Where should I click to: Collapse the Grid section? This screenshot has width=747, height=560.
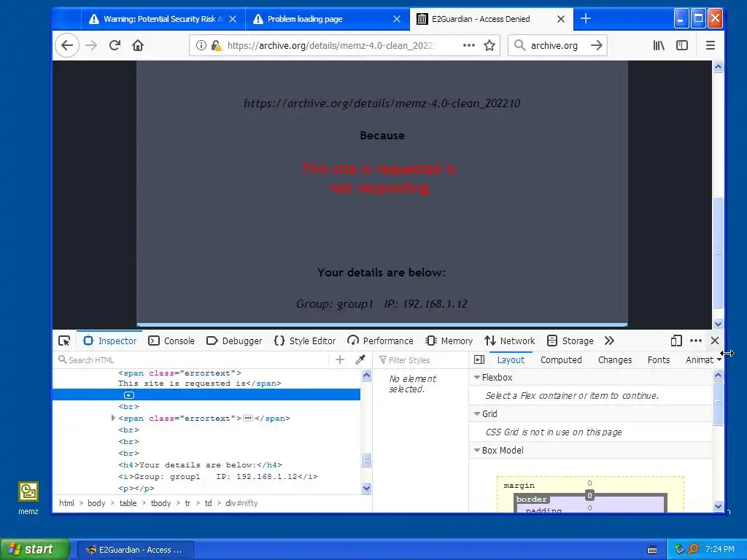click(x=477, y=414)
